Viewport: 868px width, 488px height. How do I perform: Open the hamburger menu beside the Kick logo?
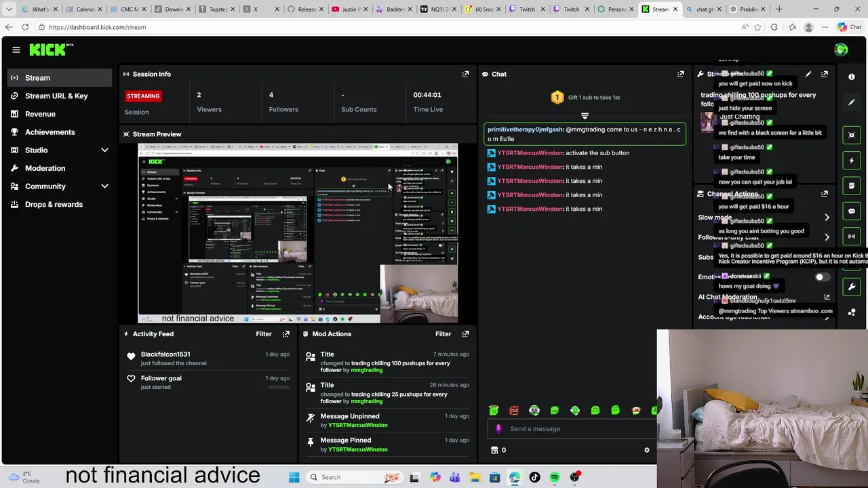pos(16,49)
